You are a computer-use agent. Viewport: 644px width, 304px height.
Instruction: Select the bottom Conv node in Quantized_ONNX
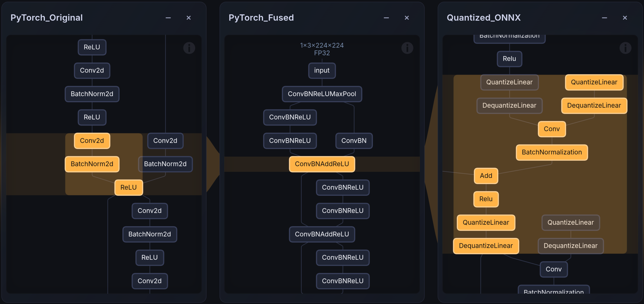pyautogui.click(x=554, y=269)
